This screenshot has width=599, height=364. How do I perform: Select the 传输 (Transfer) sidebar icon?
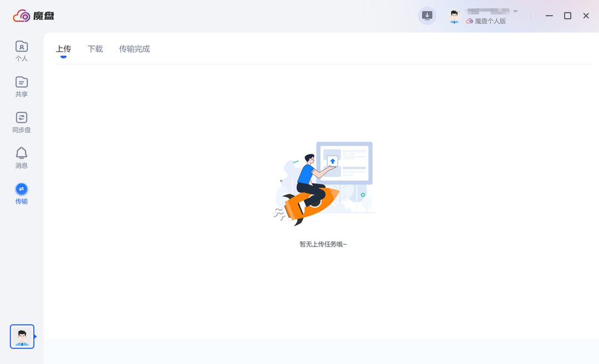21,193
